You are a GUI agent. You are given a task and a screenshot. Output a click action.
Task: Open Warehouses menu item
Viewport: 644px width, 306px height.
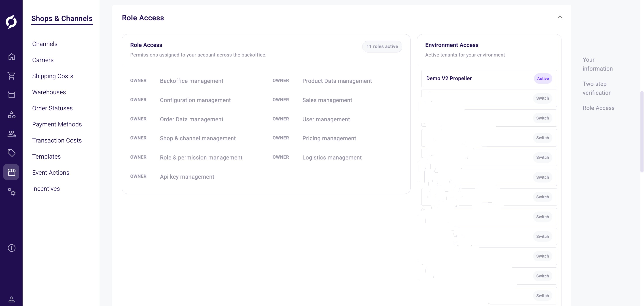[49, 92]
